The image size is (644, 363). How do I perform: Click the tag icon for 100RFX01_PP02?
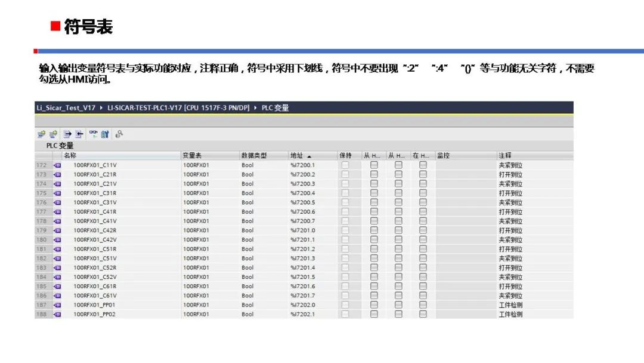coord(57,314)
